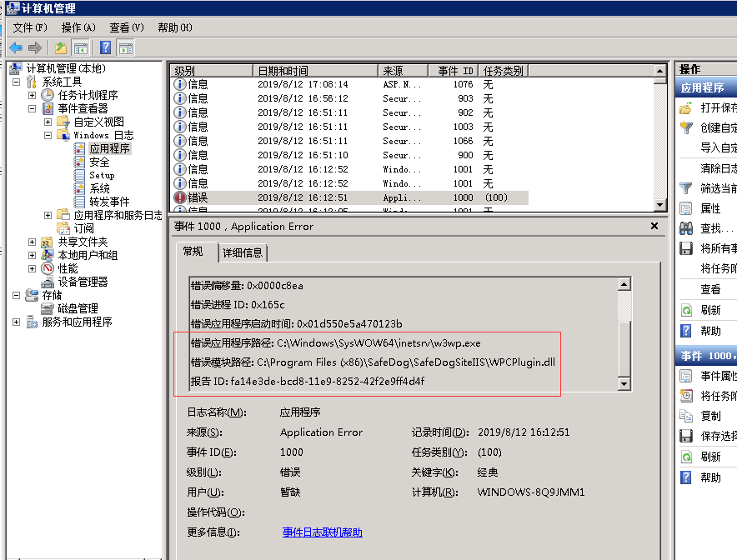
Task: Select the red error event row icon
Action: 179,197
